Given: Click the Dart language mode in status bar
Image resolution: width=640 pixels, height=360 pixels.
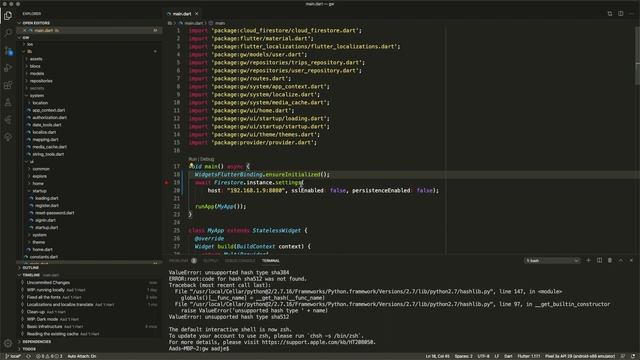Looking at the screenshot, I should pos(508,356).
